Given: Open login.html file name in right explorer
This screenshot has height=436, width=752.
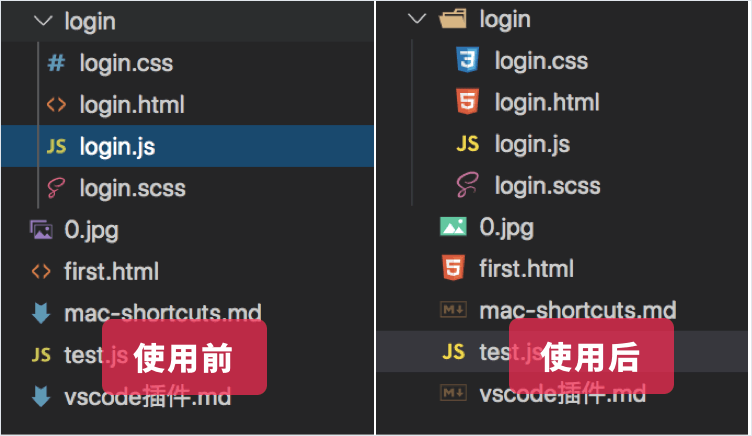Looking at the screenshot, I should [x=547, y=102].
